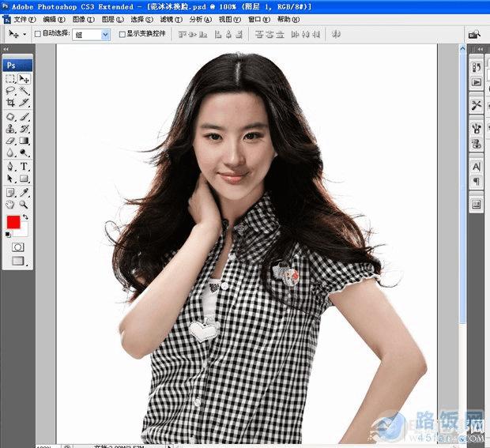Select the Clone Stamp tool
Viewport: 490px width, 448px height.
(10, 129)
